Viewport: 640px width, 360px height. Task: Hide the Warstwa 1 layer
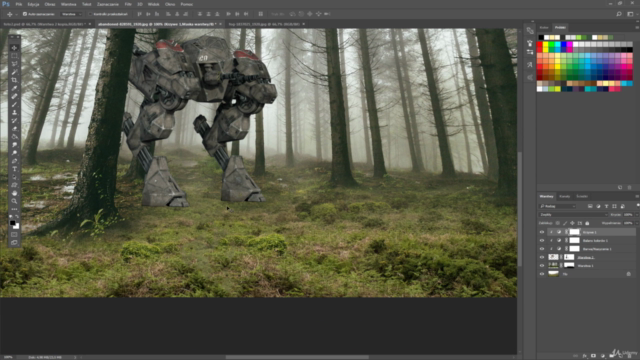[542, 265]
